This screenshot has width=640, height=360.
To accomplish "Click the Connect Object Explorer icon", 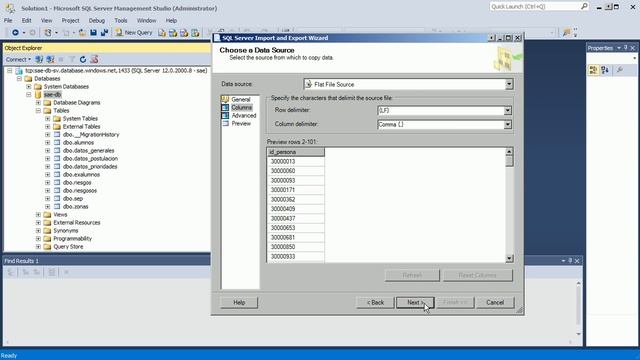I will point(39,59).
